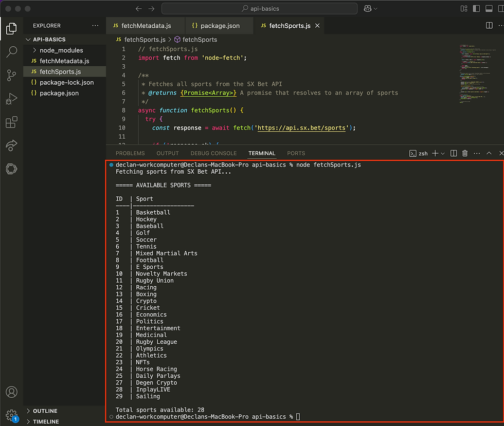Image resolution: width=504 pixels, height=426 pixels.
Task: Select fetchSports.js in Explorer tree
Action: (x=65, y=71)
